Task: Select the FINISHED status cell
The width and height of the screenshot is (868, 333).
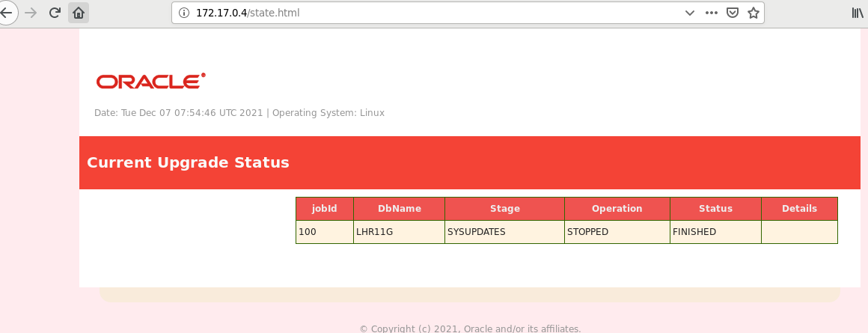Action: coord(716,232)
